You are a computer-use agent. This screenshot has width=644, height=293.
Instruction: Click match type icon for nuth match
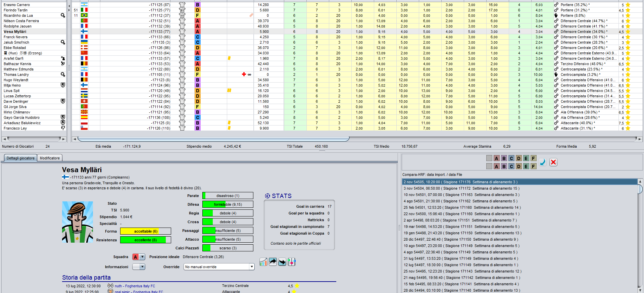pos(110,286)
